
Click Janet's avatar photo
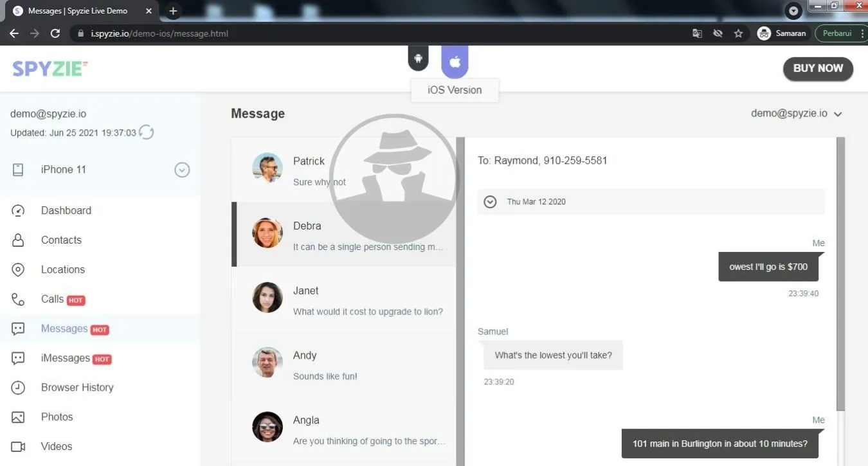pyautogui.click(x=267, y=298)
